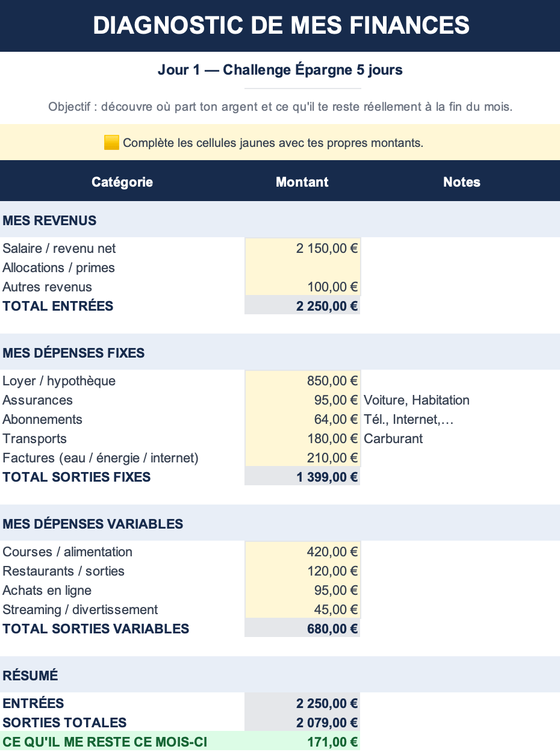Select the Tél., Internet,… note

[409, 419]
